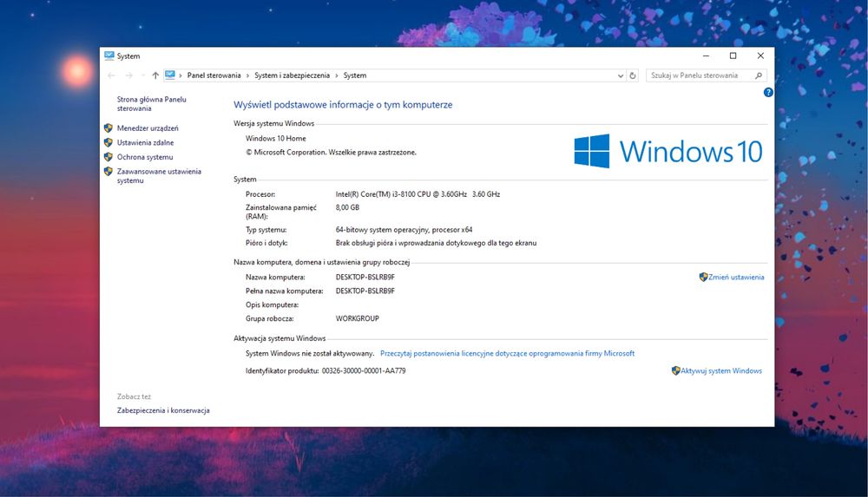Click System Windows nie został aktywowany text
Image resolution: width=868 pixels, height=497 pixels.
[310, 353]
